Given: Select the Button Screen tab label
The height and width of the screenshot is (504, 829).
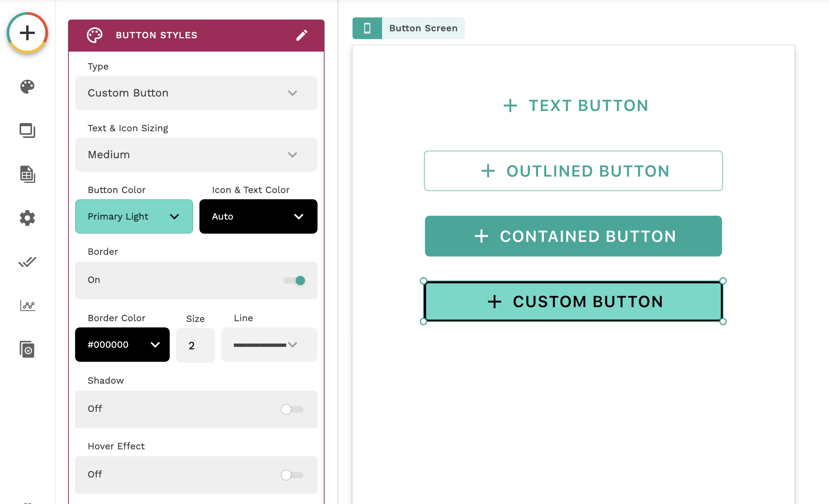Looking at the screenshot, I should point(423,28).
